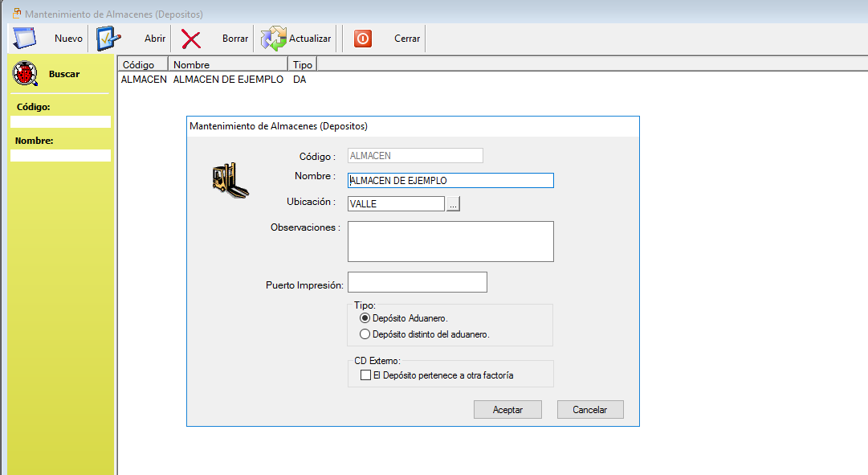Focus the Puerto Impresión input field
Viewport: 868px width, 475px height.
click(x=417, y=282)
